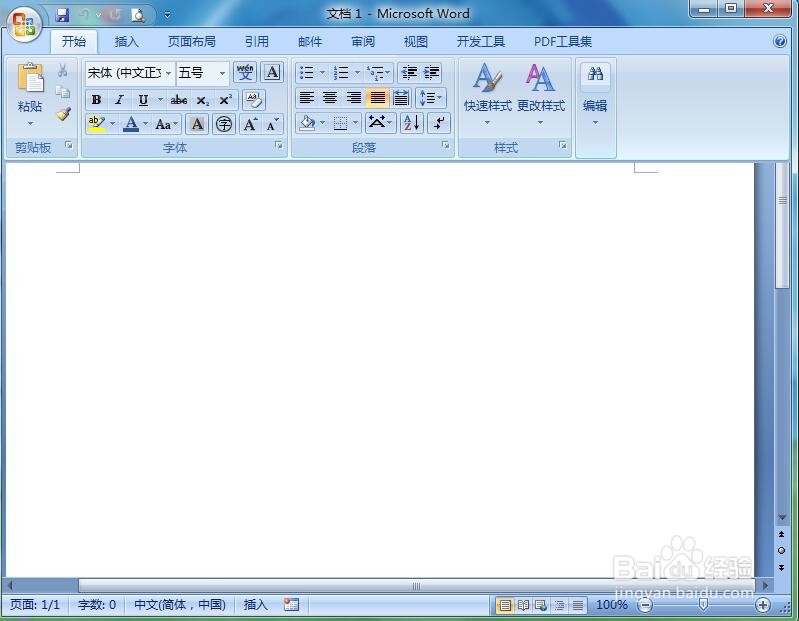Click the Office button logo
The image size is (799, 621).
[x=24, y=24]
